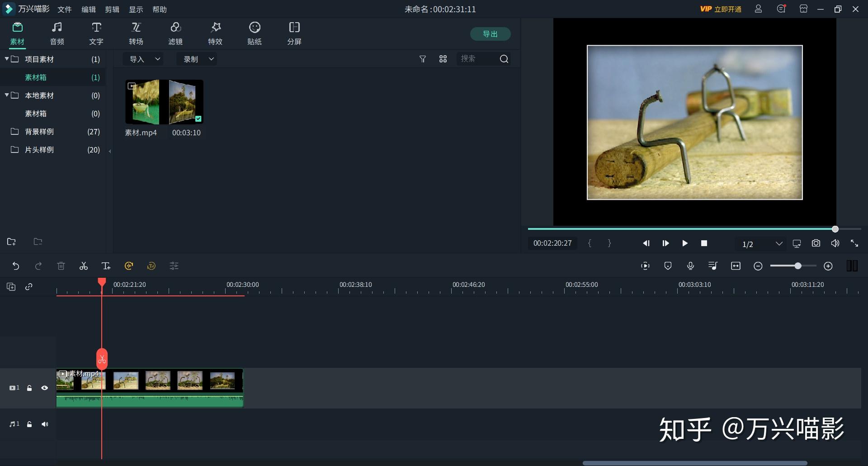Click the render preview icon

click(x=645, y=266)
